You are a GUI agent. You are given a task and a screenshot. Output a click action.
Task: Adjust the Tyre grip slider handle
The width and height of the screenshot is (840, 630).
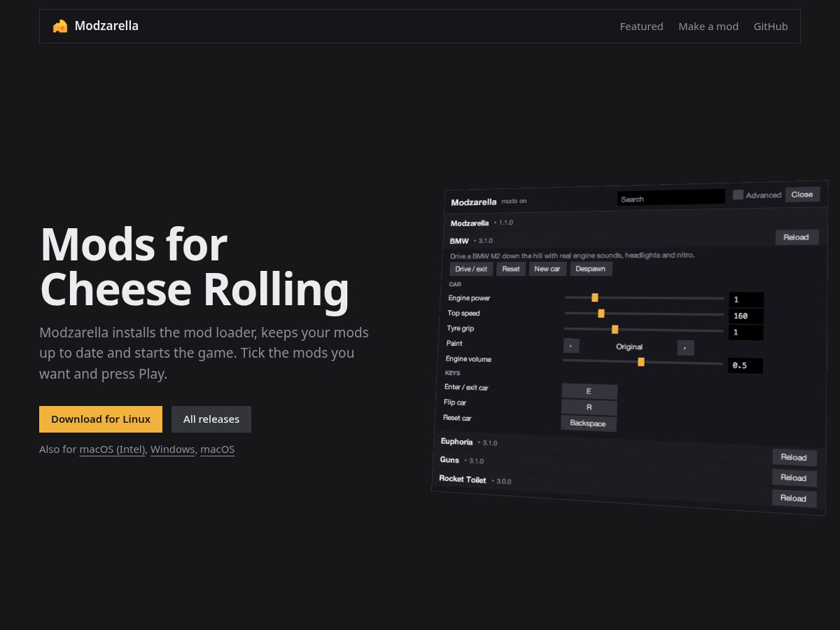click(x=615, y=329)
